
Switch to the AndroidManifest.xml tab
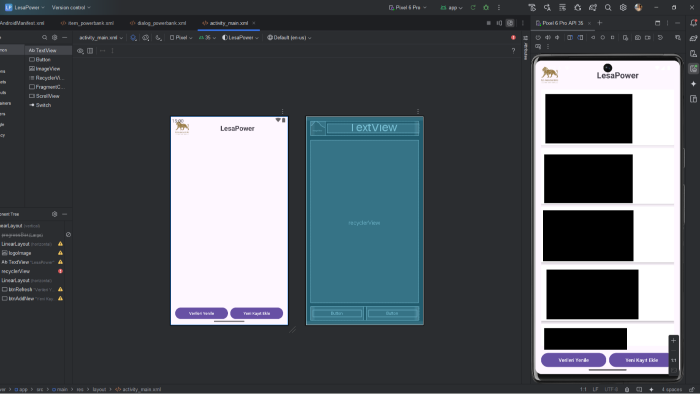22,23
